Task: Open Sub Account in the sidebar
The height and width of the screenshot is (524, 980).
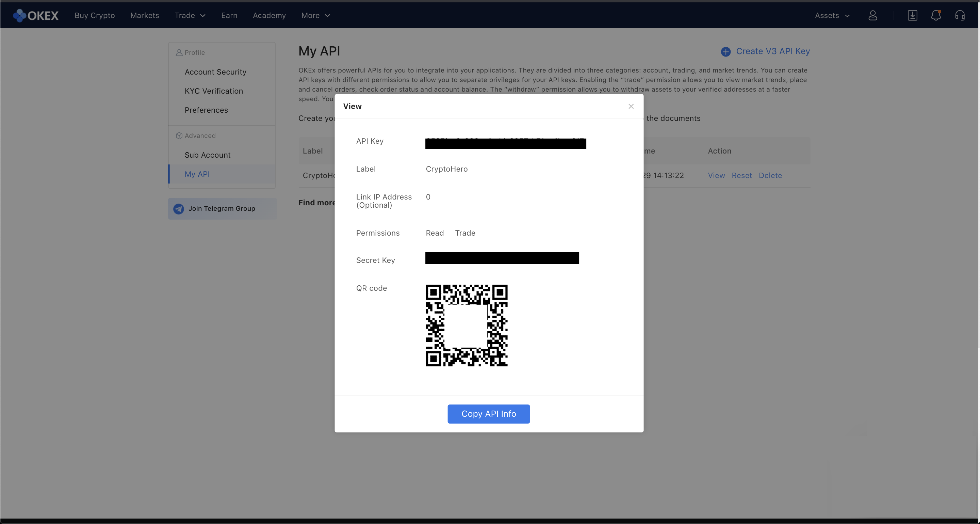Action: click(x=207, y=155)
